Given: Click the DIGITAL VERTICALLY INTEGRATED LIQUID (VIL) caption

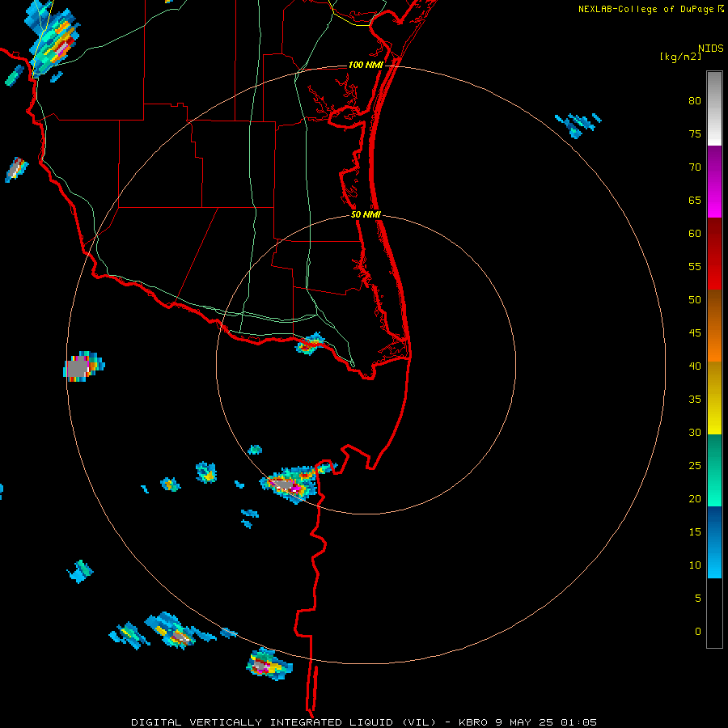Looking at the screenshot, I should pyautogui.click(x=283, y=722).
